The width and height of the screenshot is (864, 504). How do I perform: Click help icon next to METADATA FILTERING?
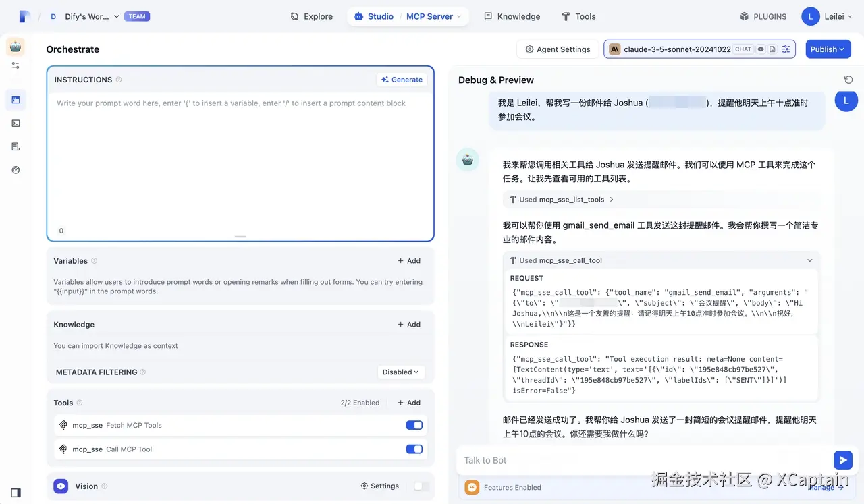142,372
